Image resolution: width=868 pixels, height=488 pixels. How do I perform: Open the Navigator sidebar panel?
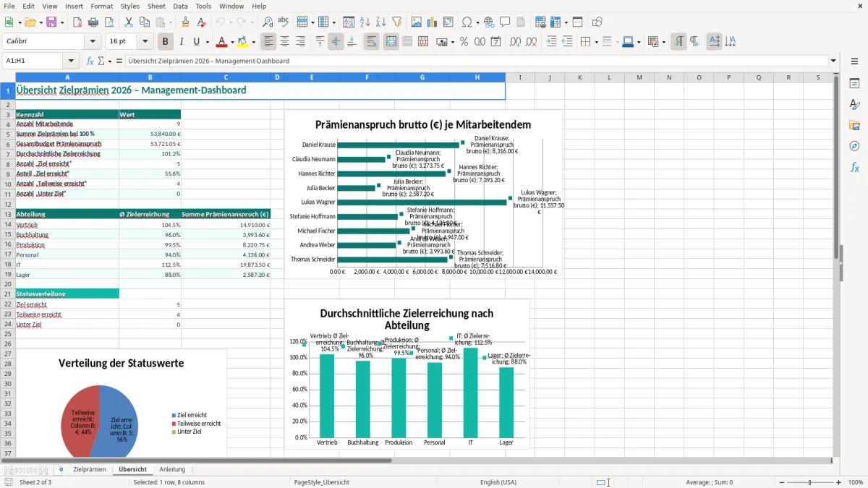click(854, 146)
